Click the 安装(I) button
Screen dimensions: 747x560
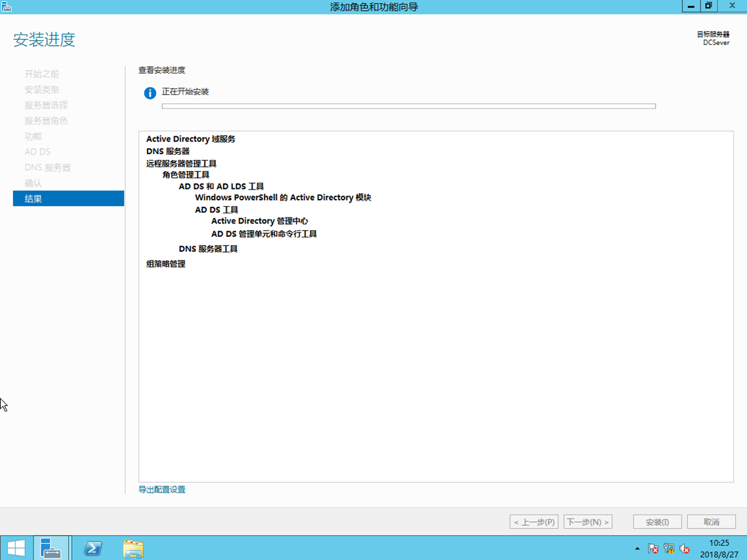[x=657, y=522]
